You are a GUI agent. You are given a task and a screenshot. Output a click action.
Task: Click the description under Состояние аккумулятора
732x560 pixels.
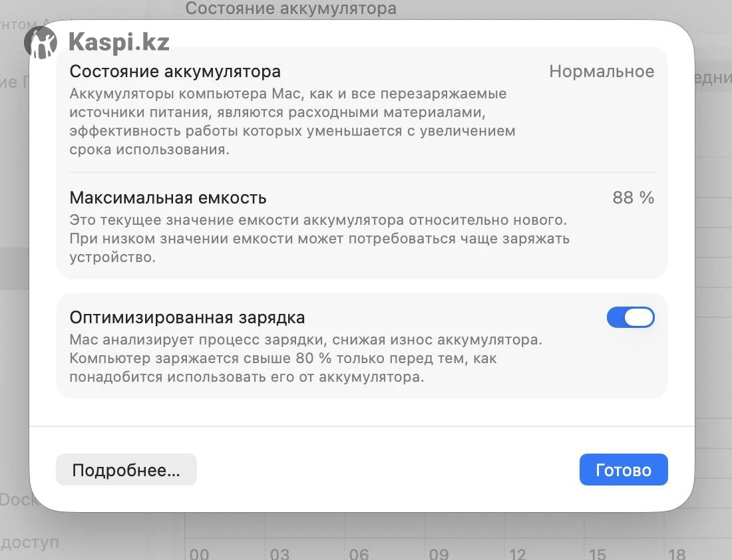tap(292, 122)
